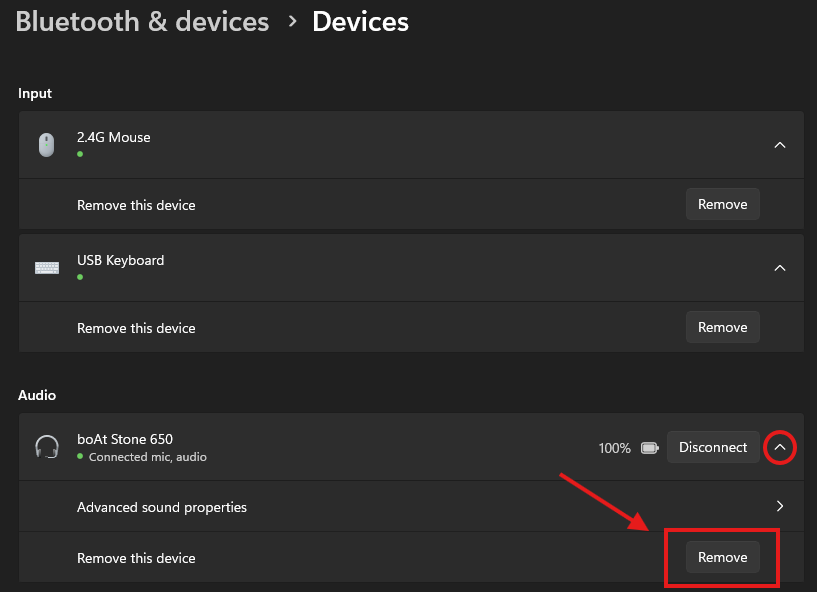Disconnect the boAt Stone 650 headset
The image size is (817, 592).
coord(712,447)
